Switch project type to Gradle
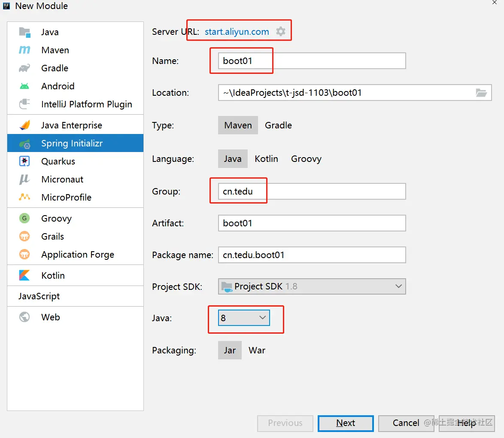This screenshot has width=504, height=438. (x=278, y=125)
